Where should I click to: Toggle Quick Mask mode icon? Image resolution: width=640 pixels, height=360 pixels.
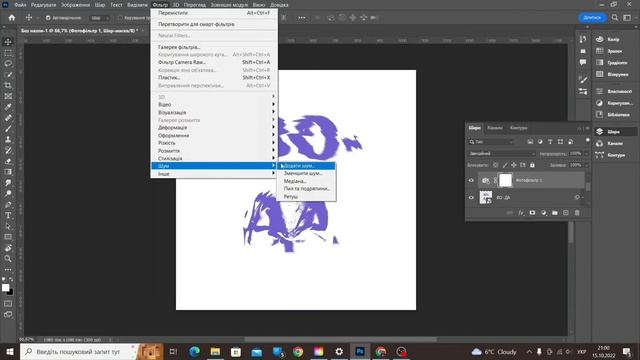tap(8, 304)
